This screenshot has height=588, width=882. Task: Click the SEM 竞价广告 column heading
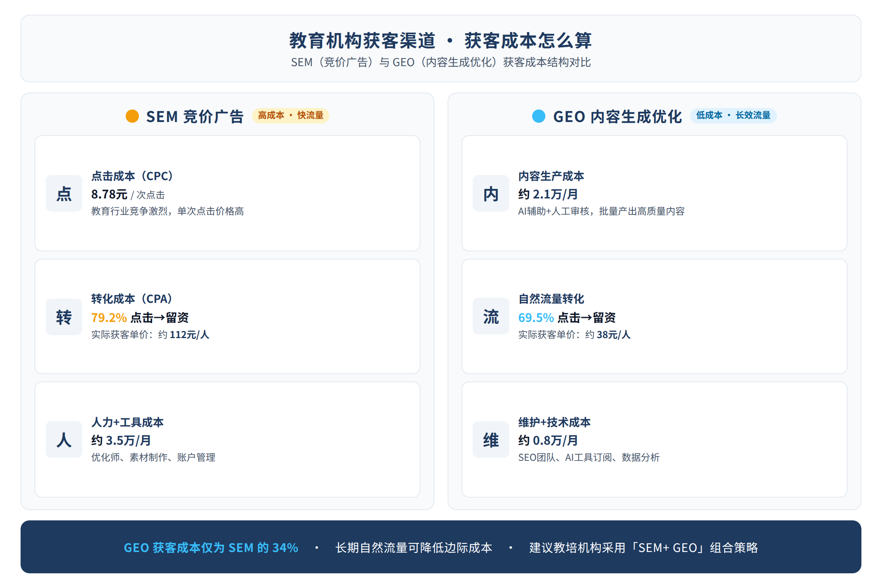(195, 116)
